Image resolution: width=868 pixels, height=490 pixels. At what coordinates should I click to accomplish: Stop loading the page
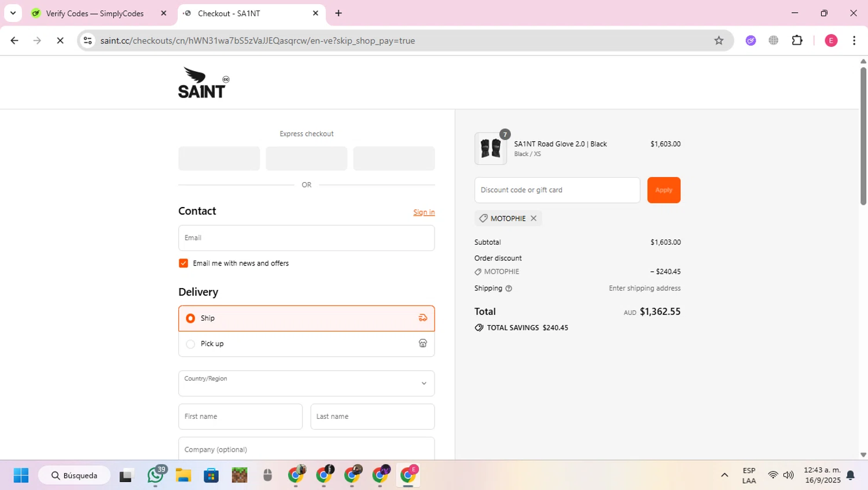coord(60,40)
